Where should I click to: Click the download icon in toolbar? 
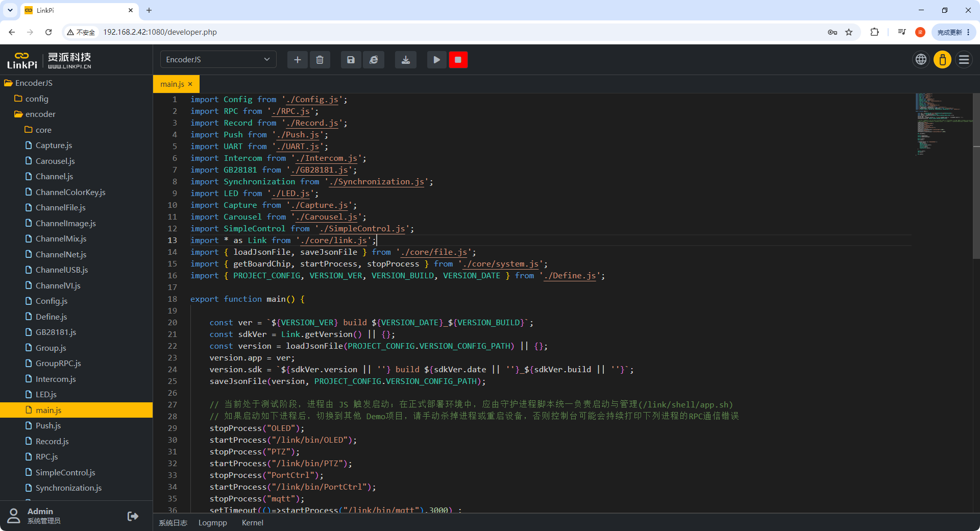click(406, 60)
